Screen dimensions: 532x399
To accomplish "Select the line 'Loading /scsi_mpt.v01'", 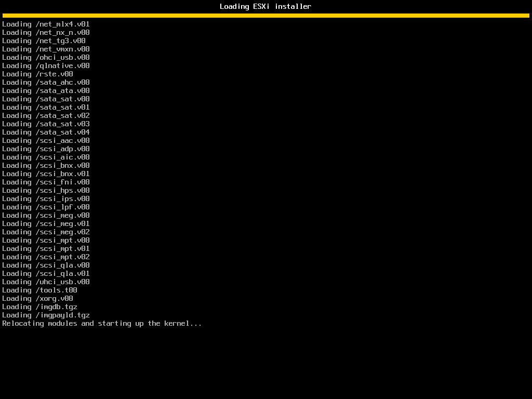I will 46,249.
